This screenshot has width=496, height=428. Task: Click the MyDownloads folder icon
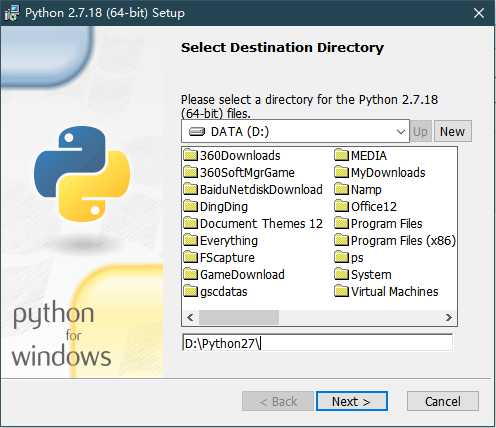point(342,172)
